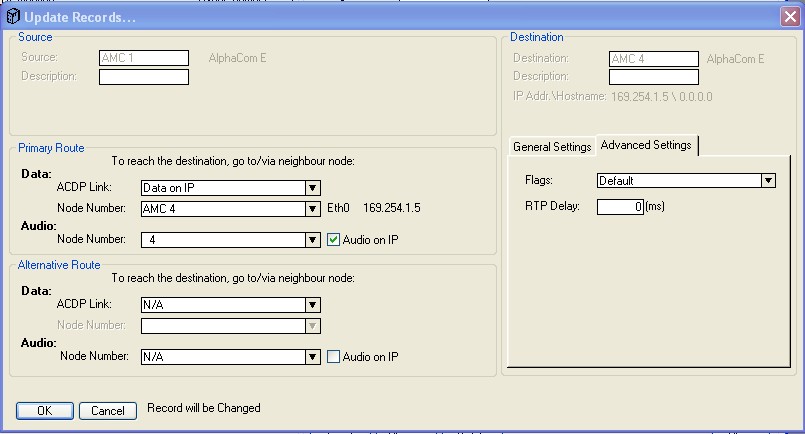Open Primary Audio Node Number dropdown
This screenshot has width=805, height=434.
[313, 240]
